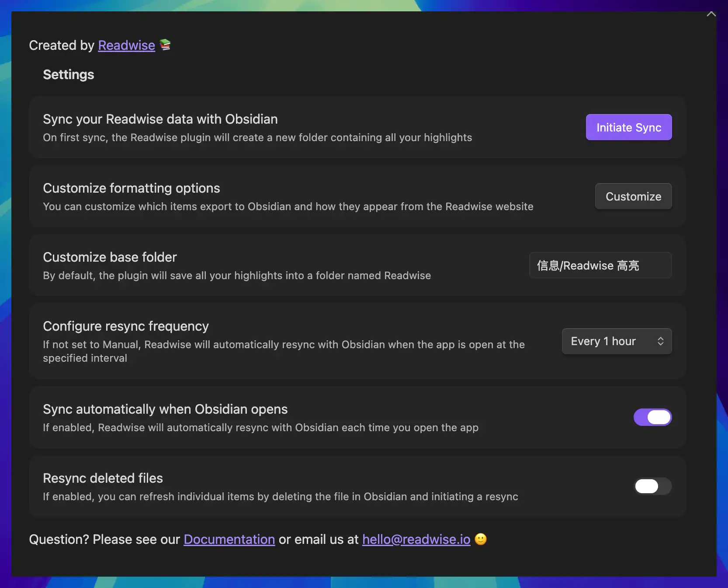Click the hello@readwise.io email link
728x588 pixels.
(x=416, y=540)
